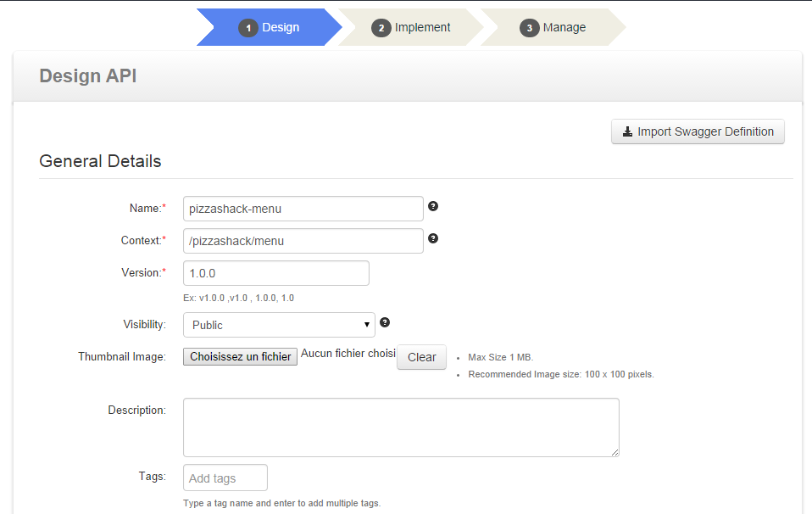Focus the Add tags input box
Viewport: 812px width, 514px height.
pos(225,478)
